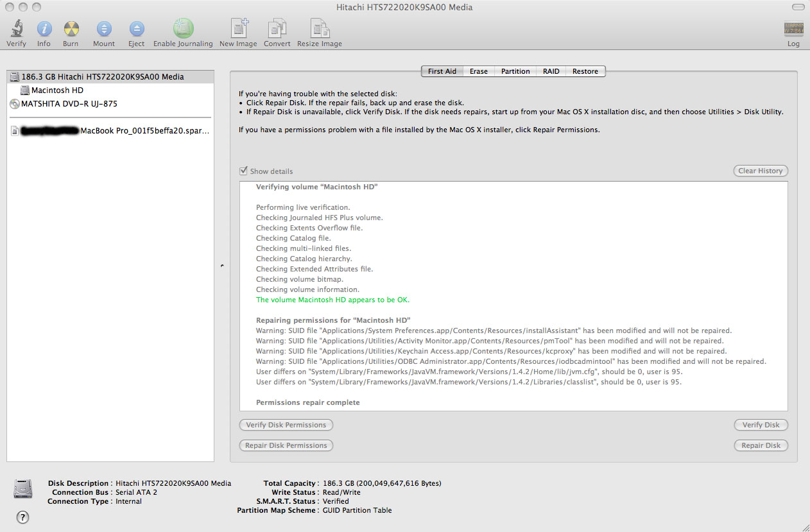This screenshot has height=532, width=810.
Task: Click the kcproxy SUID warning line
Action: point(492,351)
